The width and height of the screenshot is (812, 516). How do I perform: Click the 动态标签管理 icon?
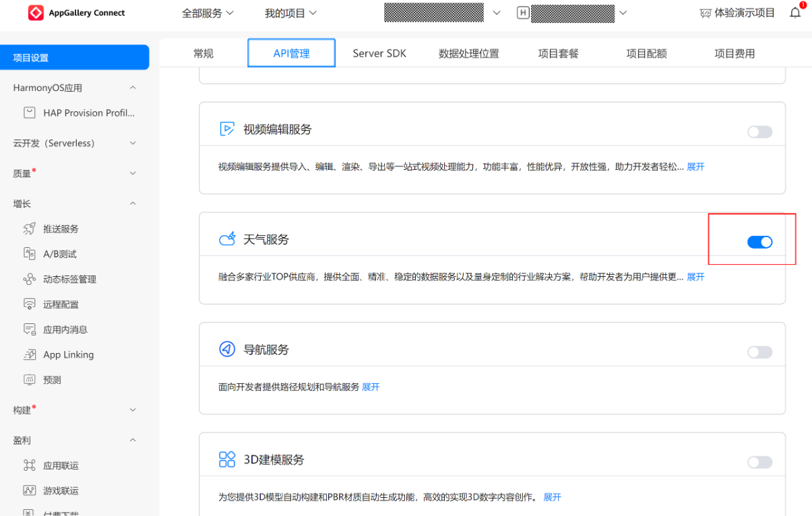point(30,279)
